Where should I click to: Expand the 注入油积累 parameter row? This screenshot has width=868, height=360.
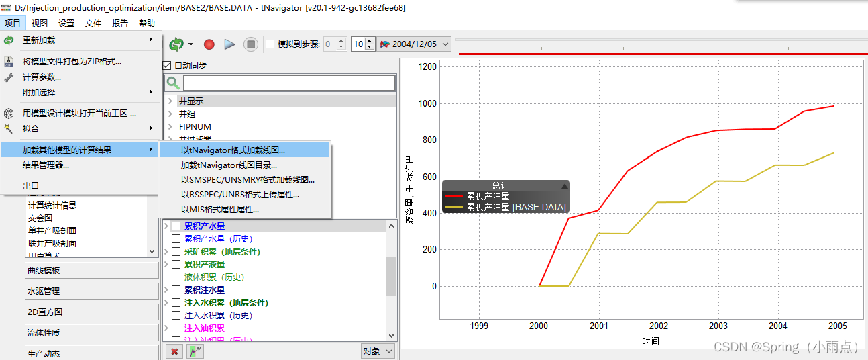click(x=167, y=328)
